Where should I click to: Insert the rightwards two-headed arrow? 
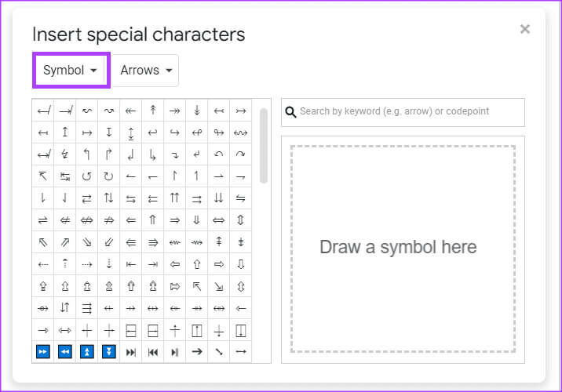tap(174, 111)
